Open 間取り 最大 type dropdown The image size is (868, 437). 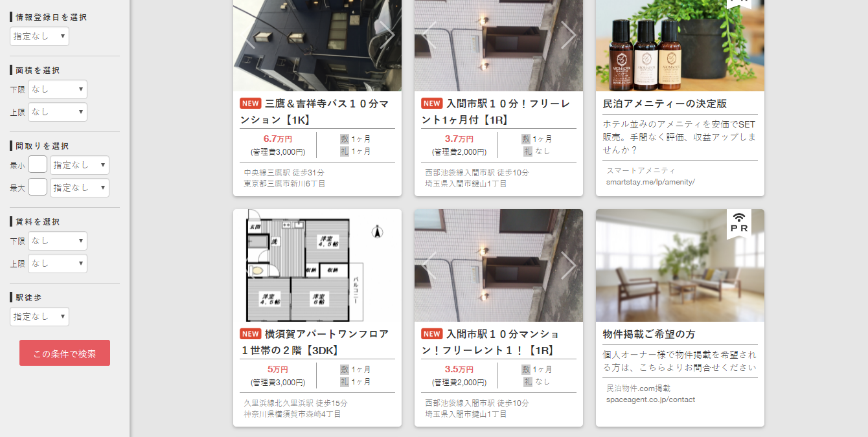click(80, 188)
